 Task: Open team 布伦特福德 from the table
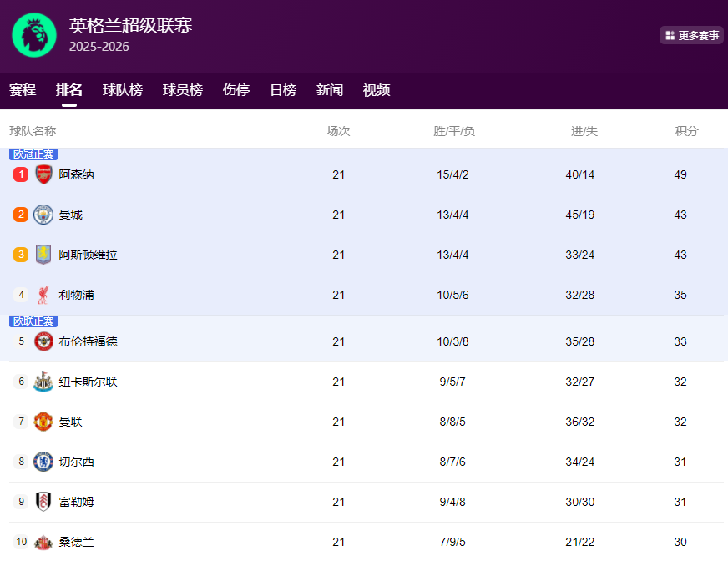click(88, 341)
